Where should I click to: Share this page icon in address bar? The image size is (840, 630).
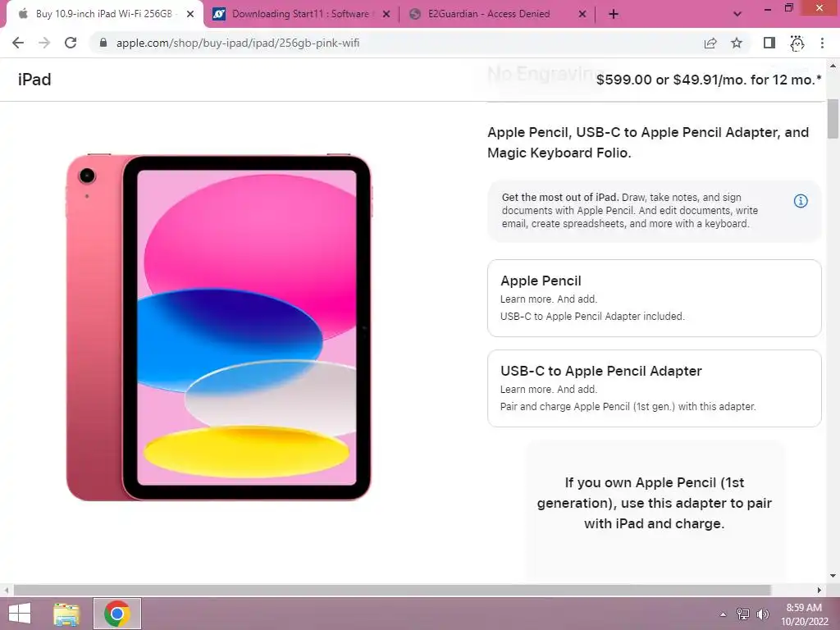[710, 43]
